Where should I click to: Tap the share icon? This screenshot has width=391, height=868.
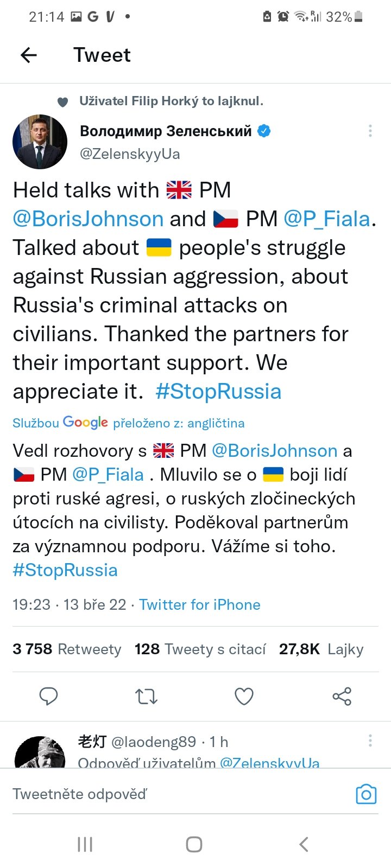click(342, 696)
